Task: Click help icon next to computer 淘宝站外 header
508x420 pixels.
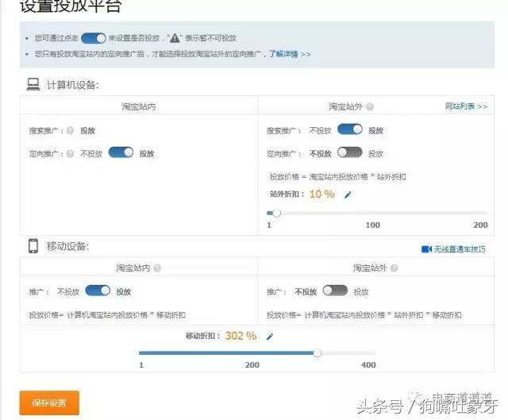Action: (x=370, y=106)
